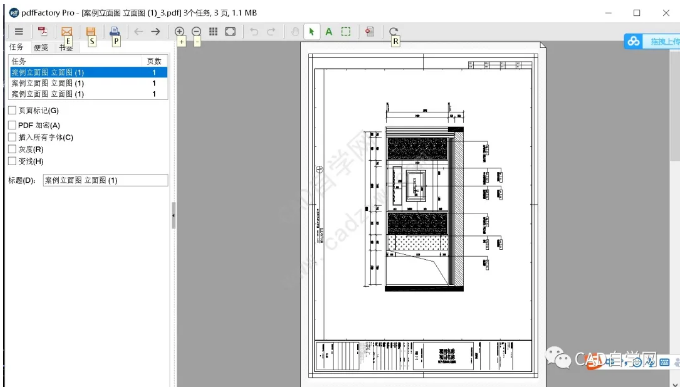
Task: Redo the last action
Action: click(x=271, y=32)
